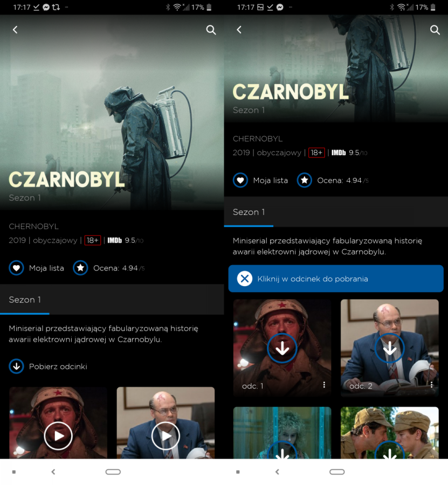Screen dimensions: 448x485
Task: Tap CZARNOBYL title on right screen
Action: point(291,92)
